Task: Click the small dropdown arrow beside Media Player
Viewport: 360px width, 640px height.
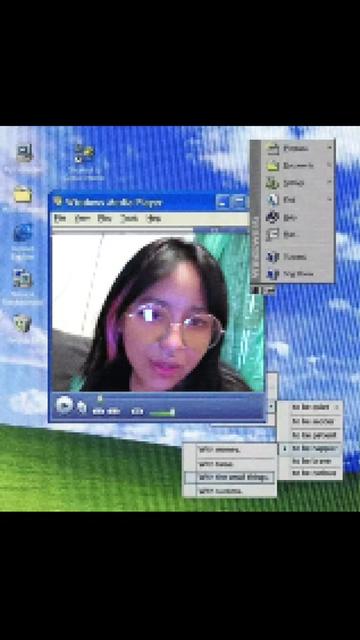Action: point(272,407)
